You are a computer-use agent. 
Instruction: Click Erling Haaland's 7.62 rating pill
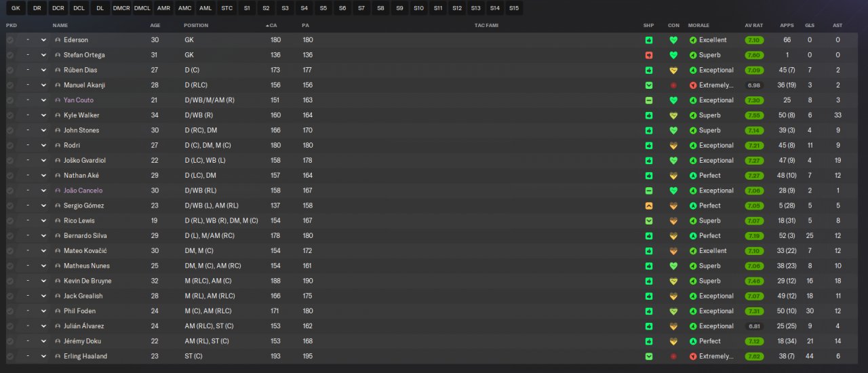tap(753, 356)
